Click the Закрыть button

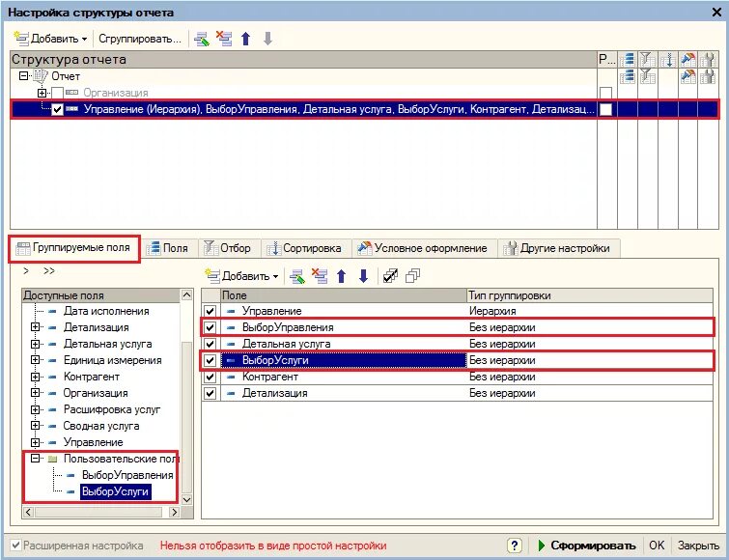click(698, 546)
